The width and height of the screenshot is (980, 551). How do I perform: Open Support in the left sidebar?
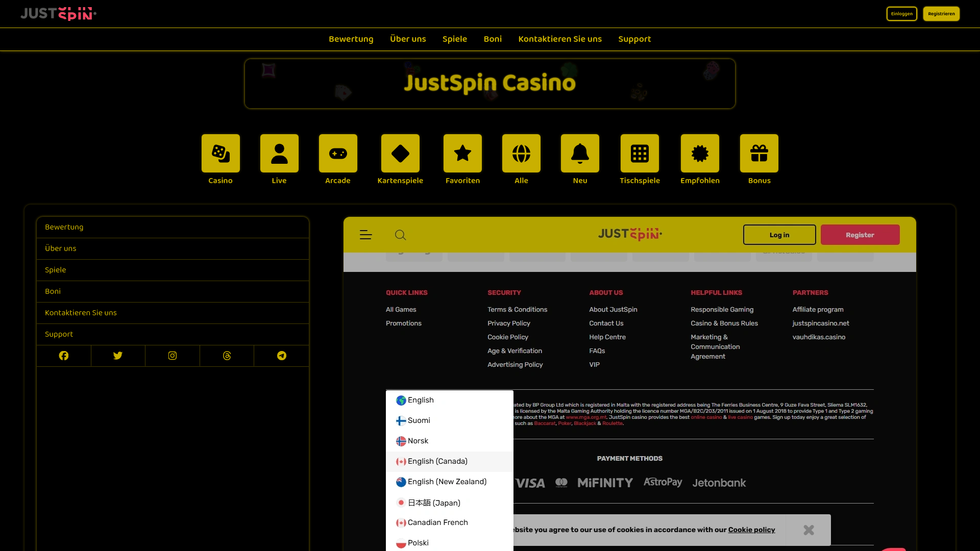tap(173, 335)
